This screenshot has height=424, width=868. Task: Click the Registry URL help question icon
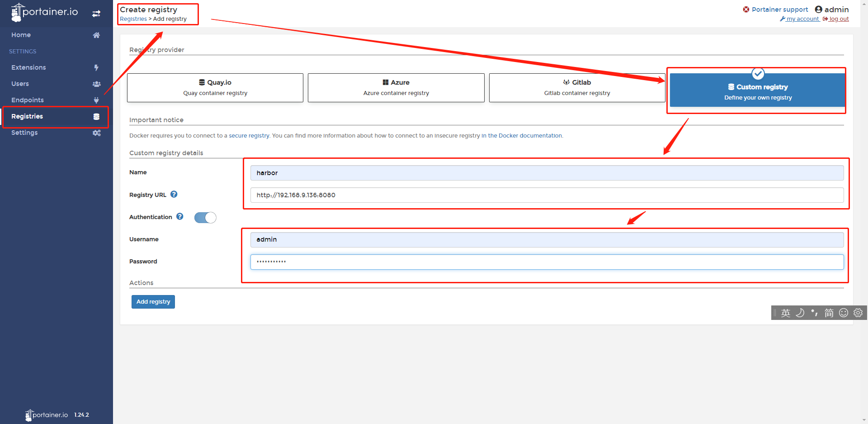point(174,194)
